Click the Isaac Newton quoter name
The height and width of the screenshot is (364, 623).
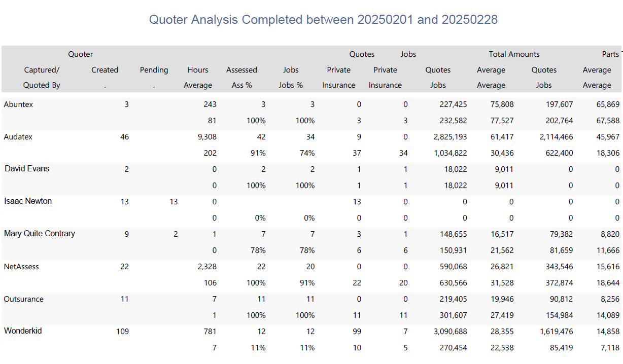pyautogui.click(x=28, y=201)
